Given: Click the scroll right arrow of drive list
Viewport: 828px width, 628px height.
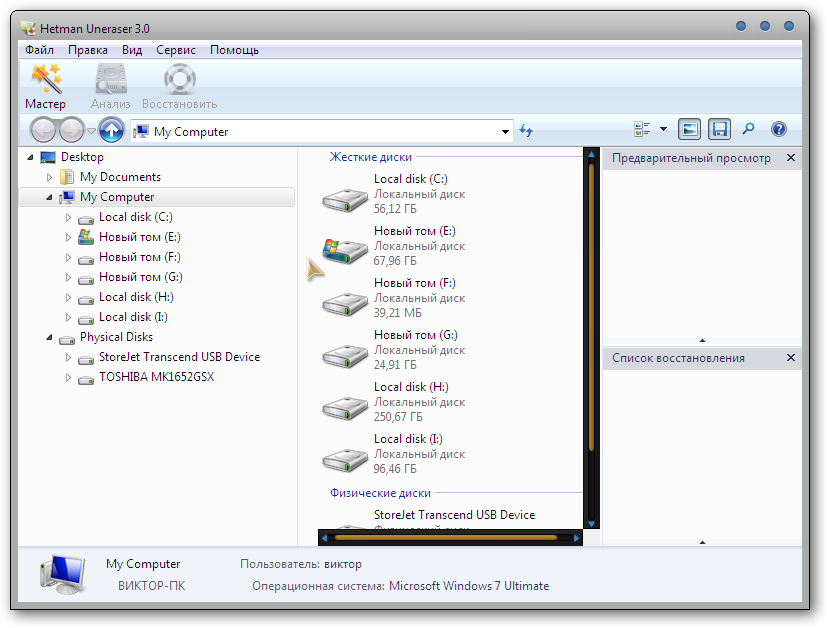Looking at the screenshot, I should tap(577, 538).
